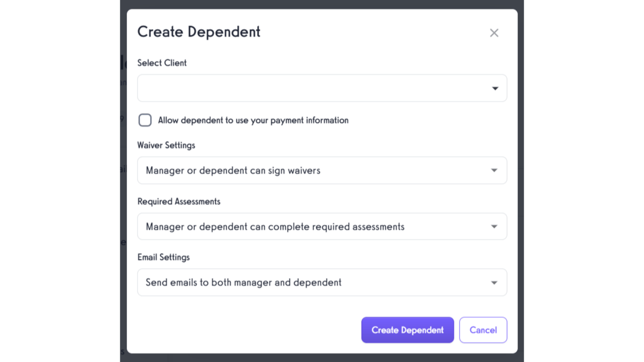
Task: Click the Select Client dropdown chevron icon
Action: (495, 88)
